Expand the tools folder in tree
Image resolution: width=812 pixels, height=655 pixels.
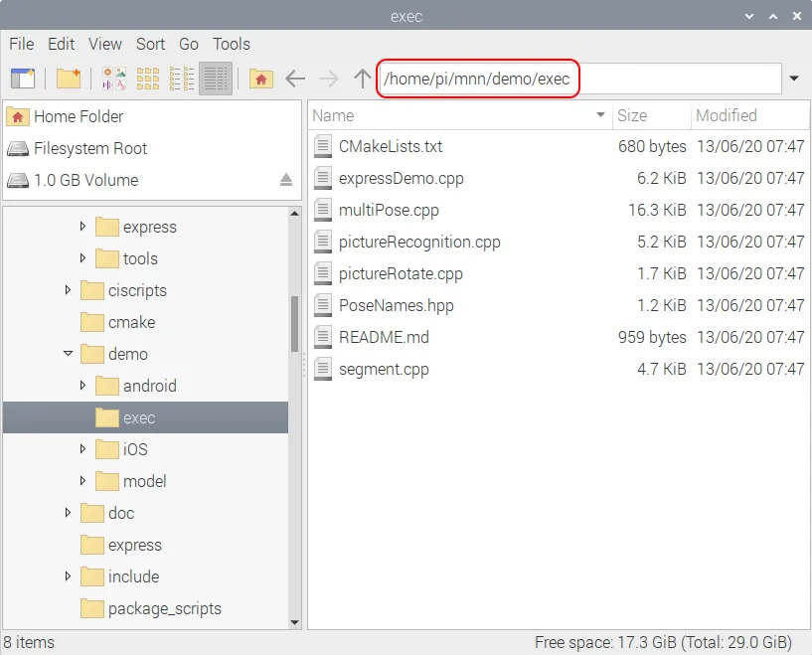pyautogui.click(x=82, y=257)
